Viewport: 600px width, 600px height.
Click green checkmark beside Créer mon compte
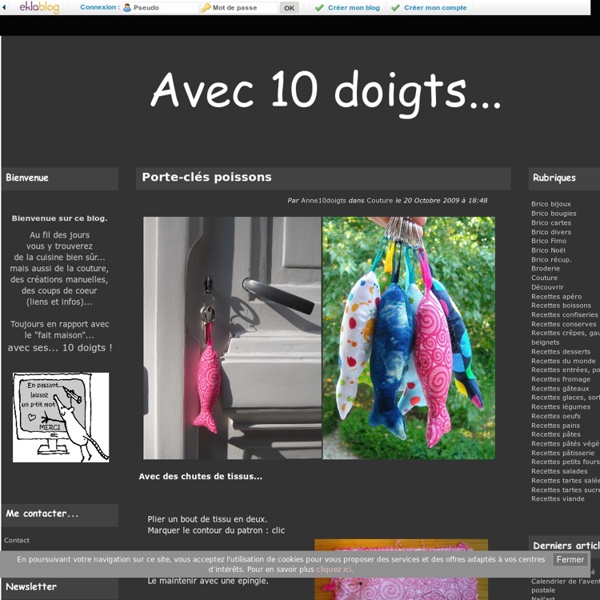396,8
